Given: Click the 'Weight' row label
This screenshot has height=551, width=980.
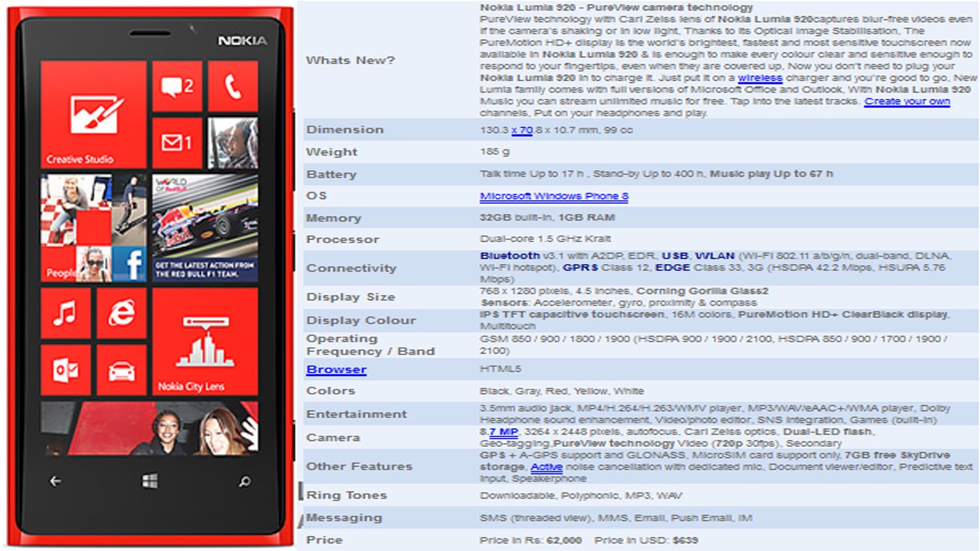Looking at the screenshot, I should pyautogui.click(x=331, y=152).
